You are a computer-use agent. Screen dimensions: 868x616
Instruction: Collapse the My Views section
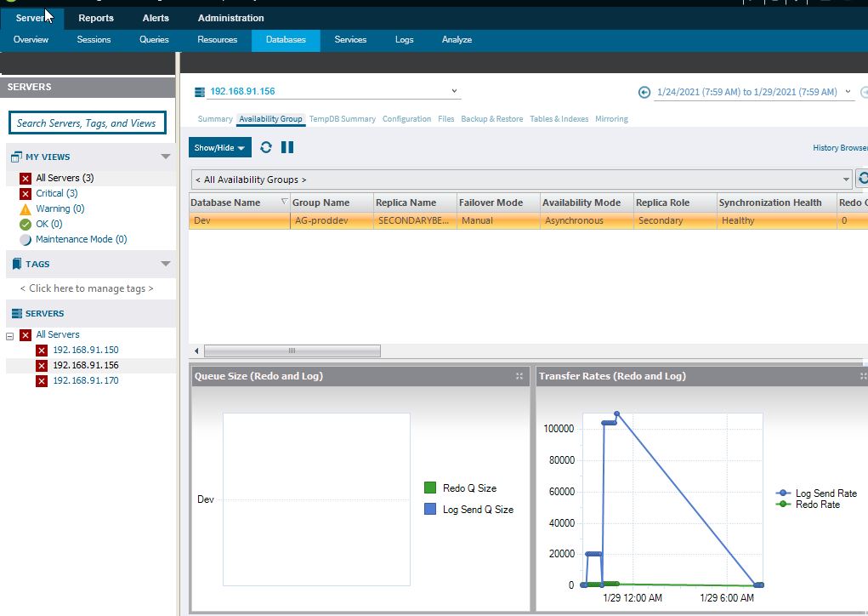[166, 157]
